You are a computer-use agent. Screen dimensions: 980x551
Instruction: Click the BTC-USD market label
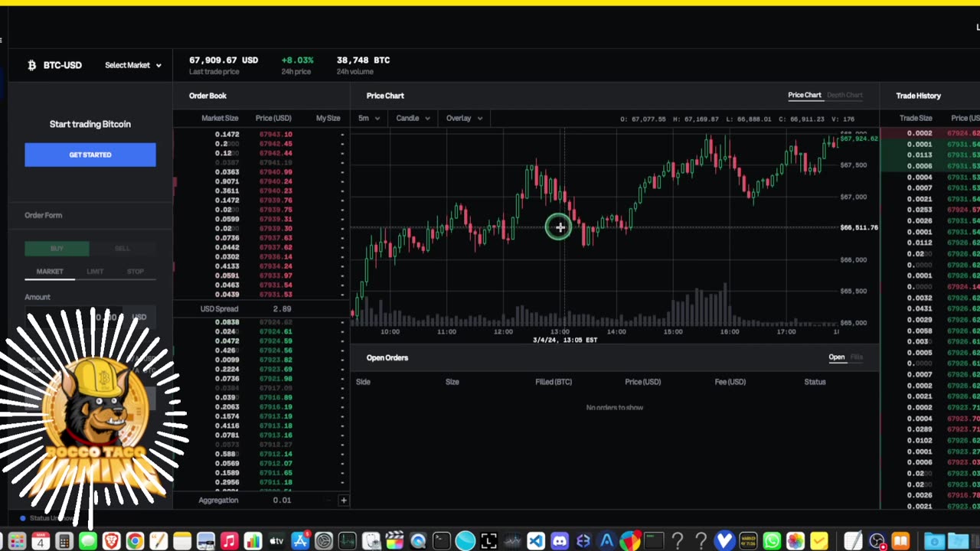pos(63,65)
